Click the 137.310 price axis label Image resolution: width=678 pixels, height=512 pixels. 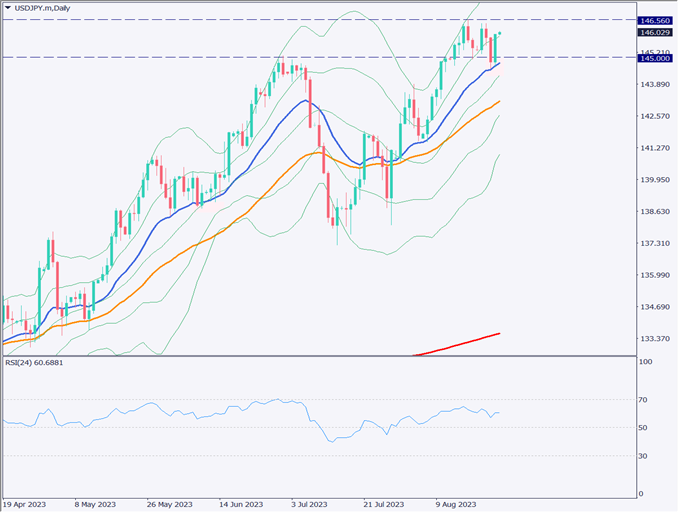pos(654,243)
